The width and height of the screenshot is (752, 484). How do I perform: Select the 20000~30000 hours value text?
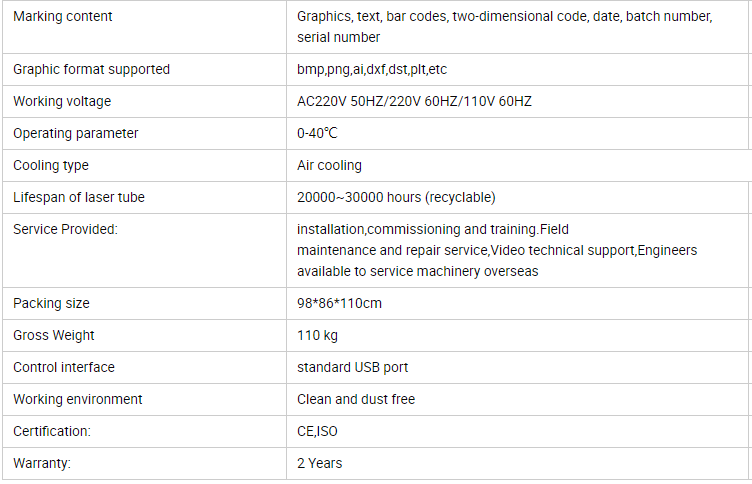click(396, 198)
